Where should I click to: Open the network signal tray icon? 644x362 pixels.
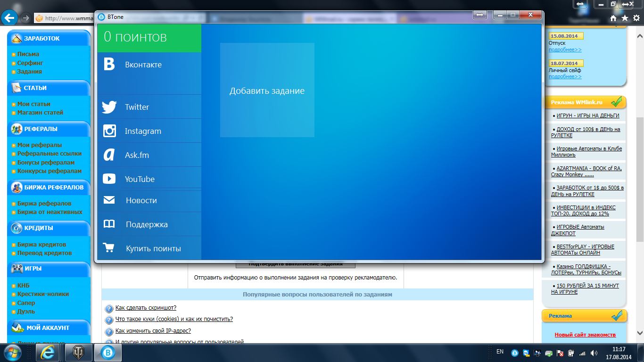582,353
